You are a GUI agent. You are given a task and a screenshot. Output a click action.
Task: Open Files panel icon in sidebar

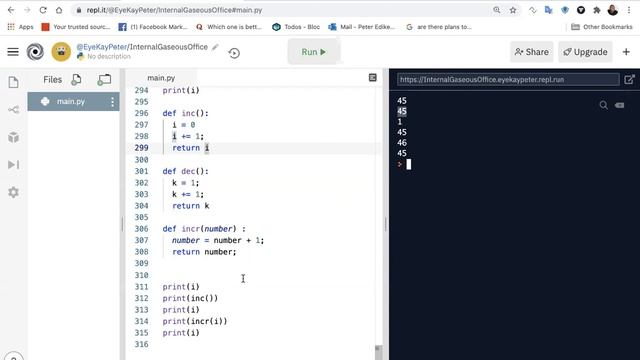[x=13, y=82]
